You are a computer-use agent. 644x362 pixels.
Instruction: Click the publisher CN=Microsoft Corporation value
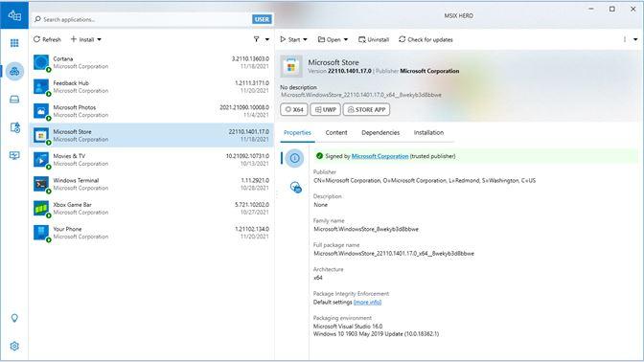click(425, 180)
